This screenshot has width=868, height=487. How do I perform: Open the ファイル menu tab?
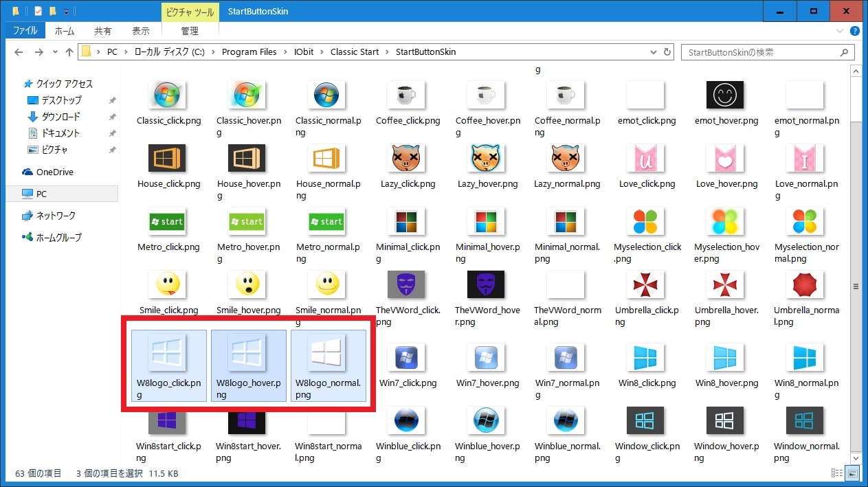pos(25,31)
